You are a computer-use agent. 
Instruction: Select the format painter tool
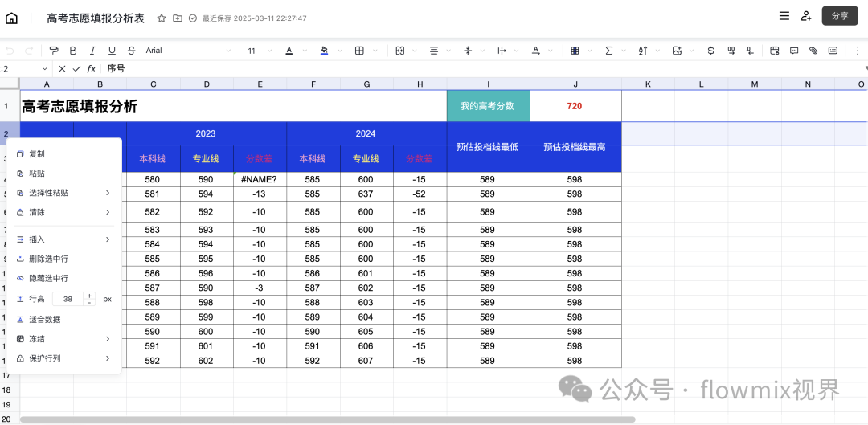(54, 51)
